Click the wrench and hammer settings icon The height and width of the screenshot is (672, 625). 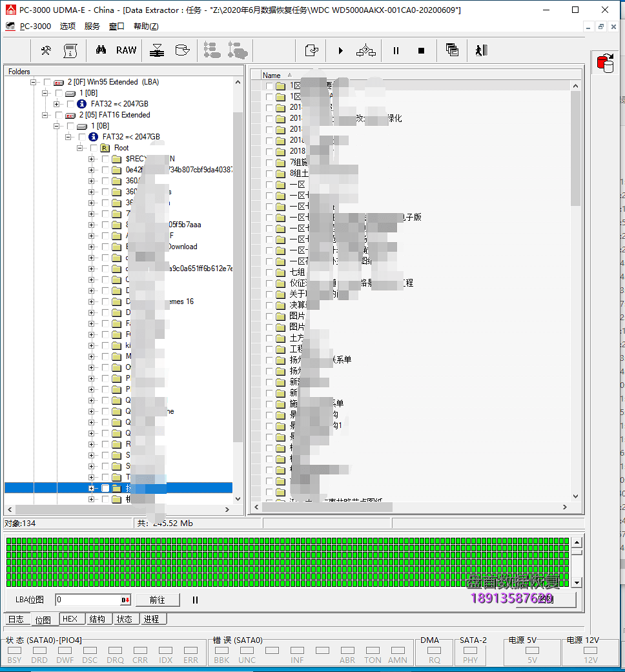tap(46, 50)
